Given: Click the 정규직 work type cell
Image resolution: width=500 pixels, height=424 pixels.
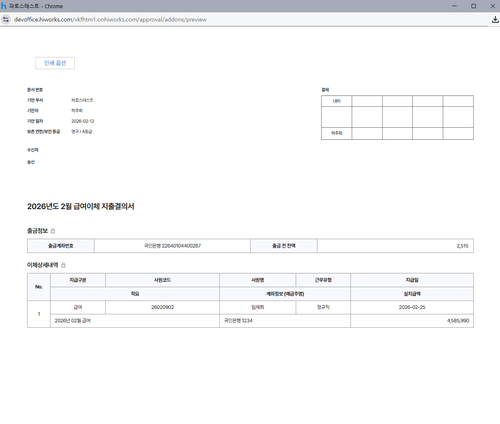Looking at the screenshot, I should [x=323, y=307].
